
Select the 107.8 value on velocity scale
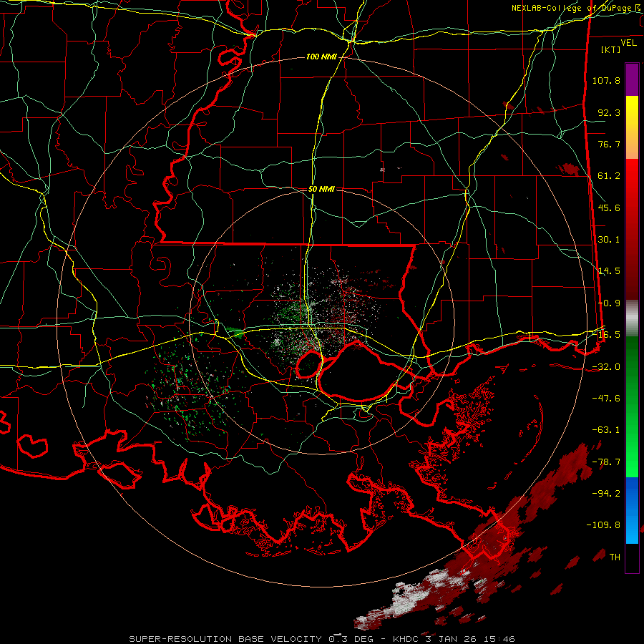point(606,80)
